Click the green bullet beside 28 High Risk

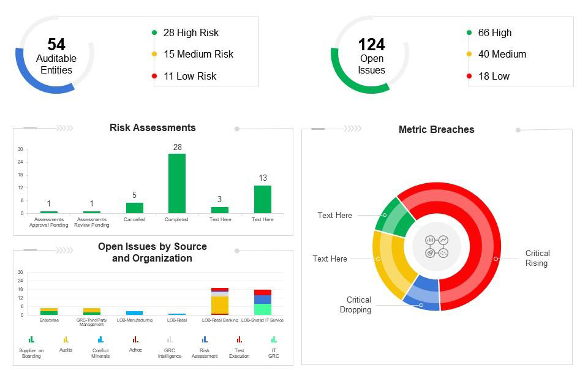point(154,32)
